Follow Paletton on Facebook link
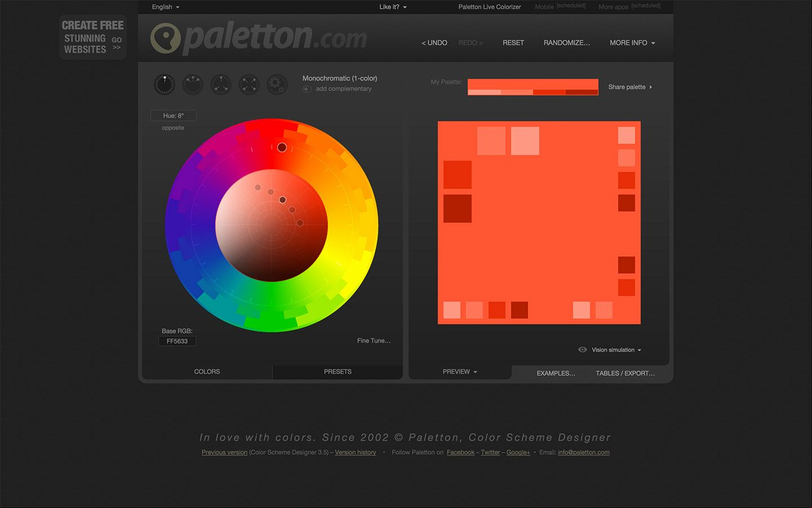812x508 pixels. click(x=460, y=452)
